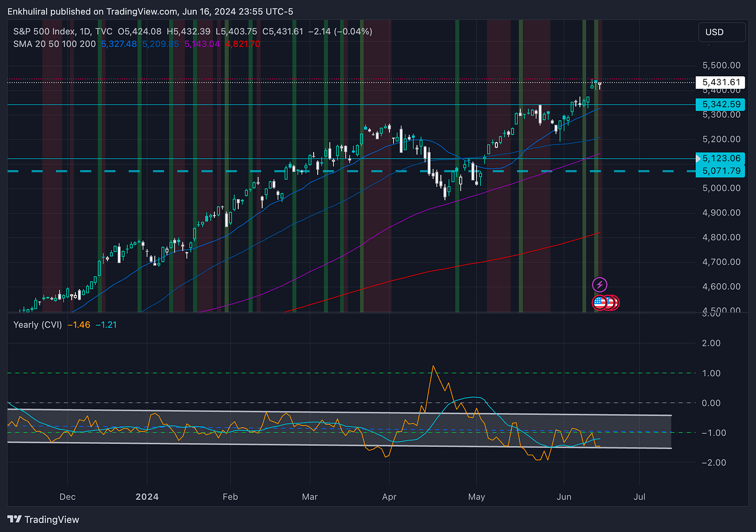Click the Yearly (CVI) indicator label
This screenshot has height=532, width=756.
37,325
